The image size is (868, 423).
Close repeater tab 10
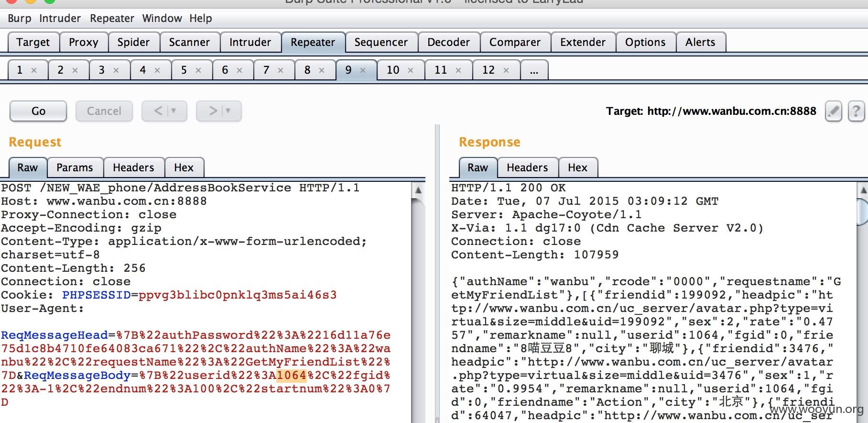pos(411,70)
